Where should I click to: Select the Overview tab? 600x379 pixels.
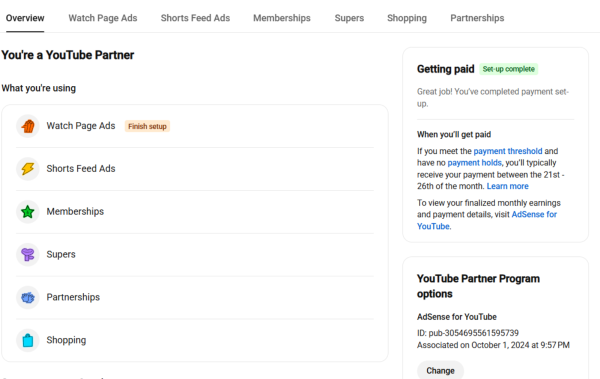25,18
